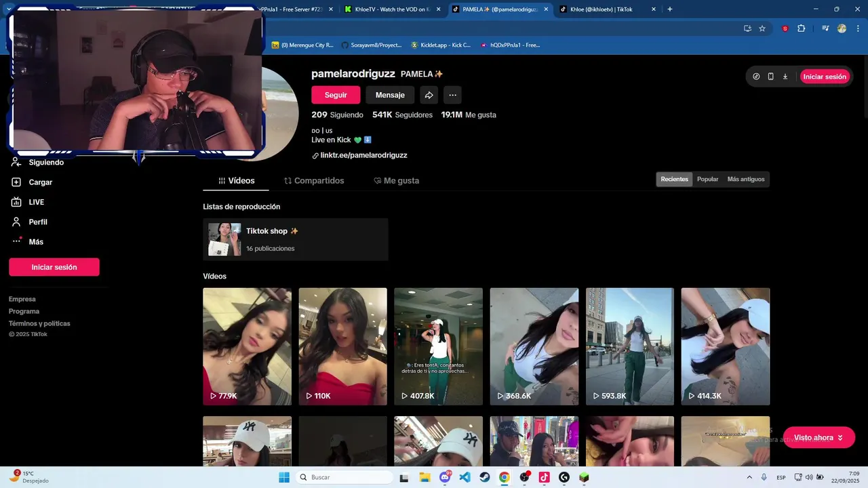Click the red extension icon in toolbar
This screenshot has height=488, width=868.
tap(785, 28)
